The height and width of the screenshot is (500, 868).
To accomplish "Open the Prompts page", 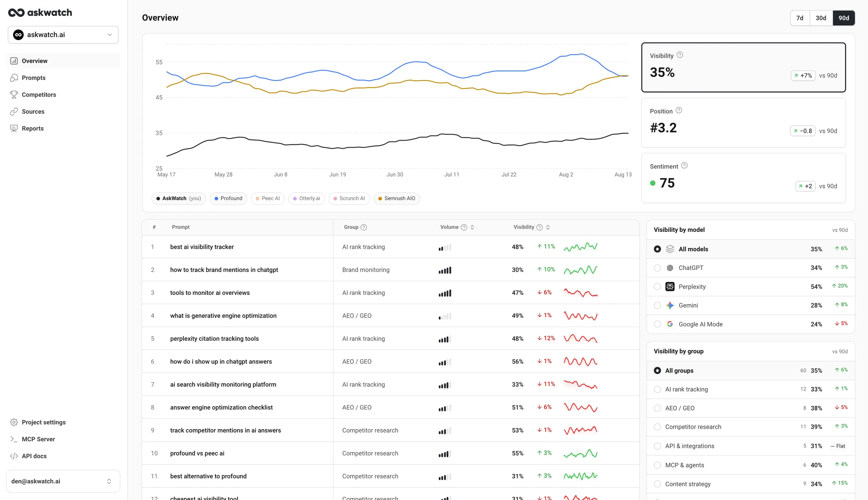I will 63,78.
